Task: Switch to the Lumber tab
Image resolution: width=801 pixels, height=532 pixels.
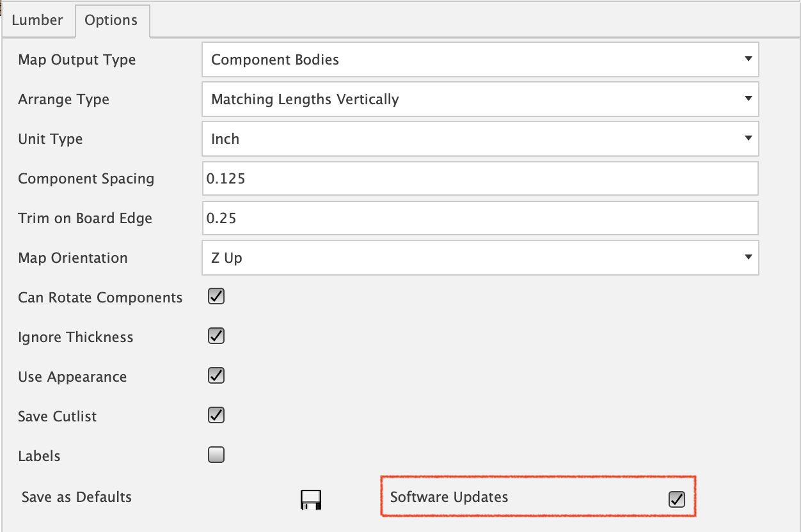Action: click(x=37, y=20)
